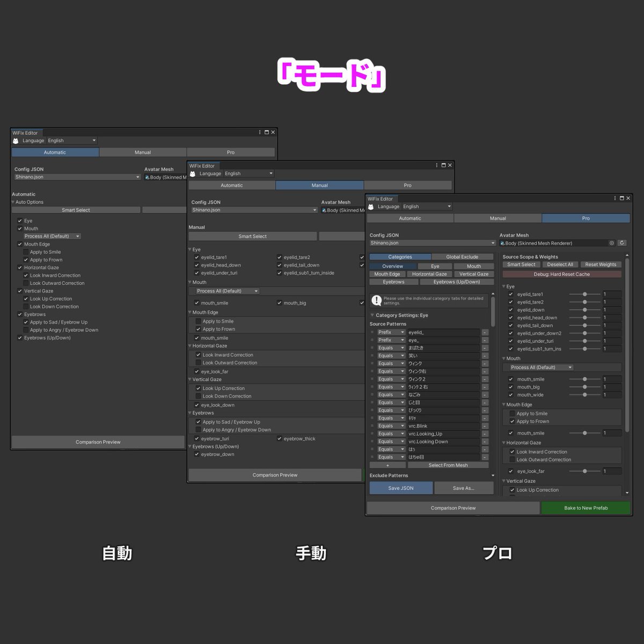Screen dimensions: 644x644
Task: Click the kebab menu icon of the Manual WiFix Editor window
Action: 437,165
